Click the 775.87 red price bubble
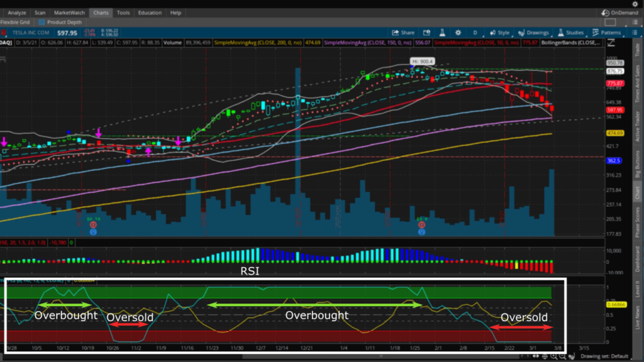Image resolution: width=644 pixels, height=362 pixels. [x=615, y=84]
